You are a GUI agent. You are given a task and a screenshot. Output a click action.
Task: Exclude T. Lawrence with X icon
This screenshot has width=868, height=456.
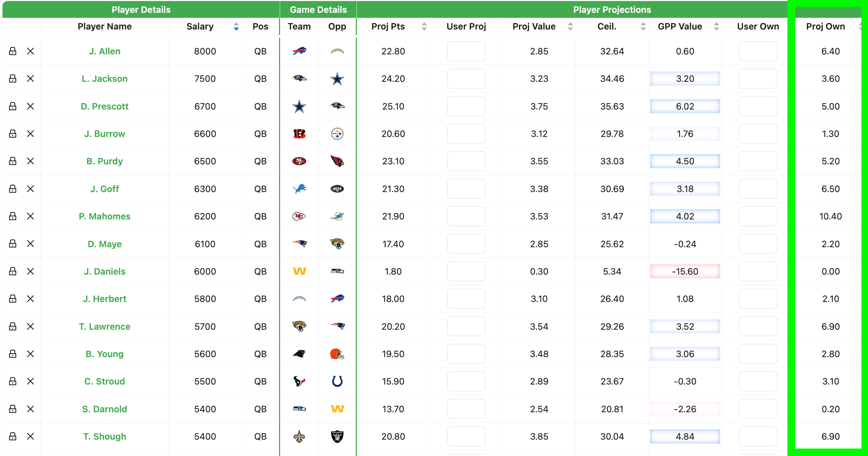[31, 327]
